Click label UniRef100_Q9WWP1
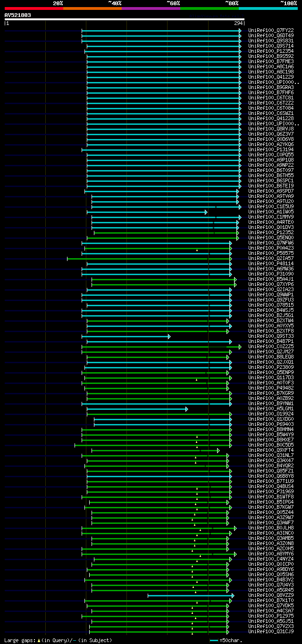The image size is (302, 644). pos(271,294)
